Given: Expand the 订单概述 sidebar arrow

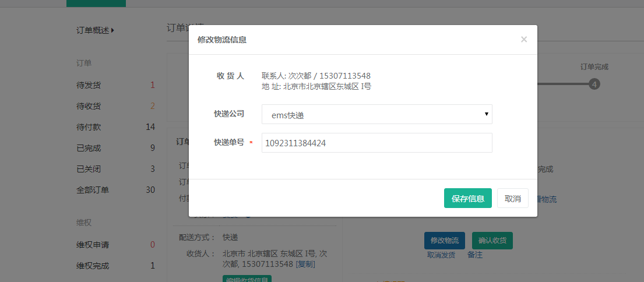Looking at the screenshot, I should pos(112,30).
